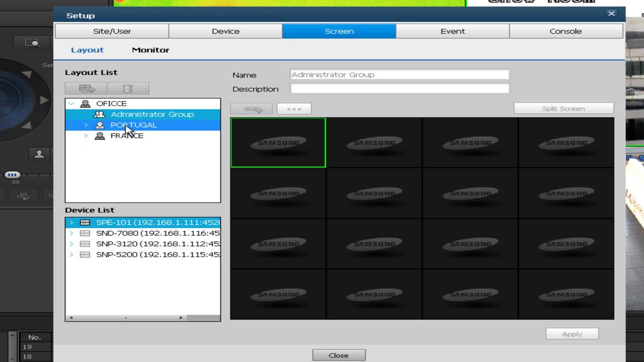
Task: Click the assign-device icon button above the grid
Action: (252, 109)
